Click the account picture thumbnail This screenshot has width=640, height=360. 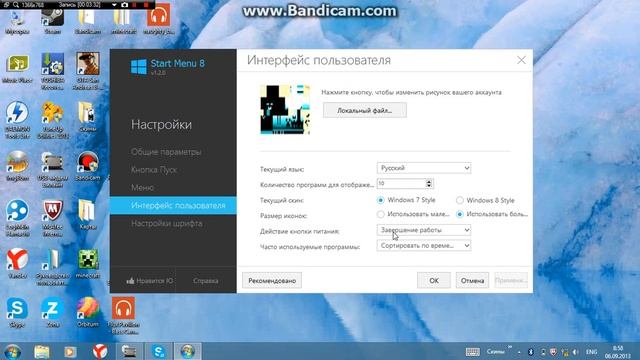[285, 109]
